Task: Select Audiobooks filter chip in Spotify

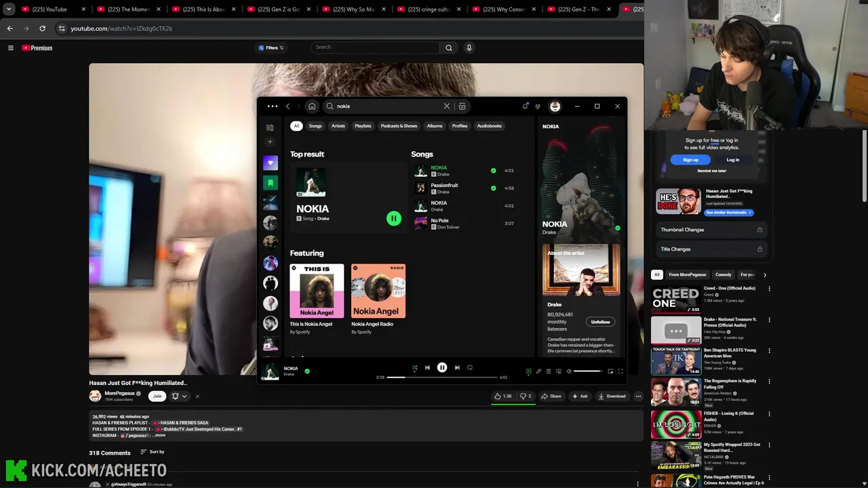Action: pos(489,126)
